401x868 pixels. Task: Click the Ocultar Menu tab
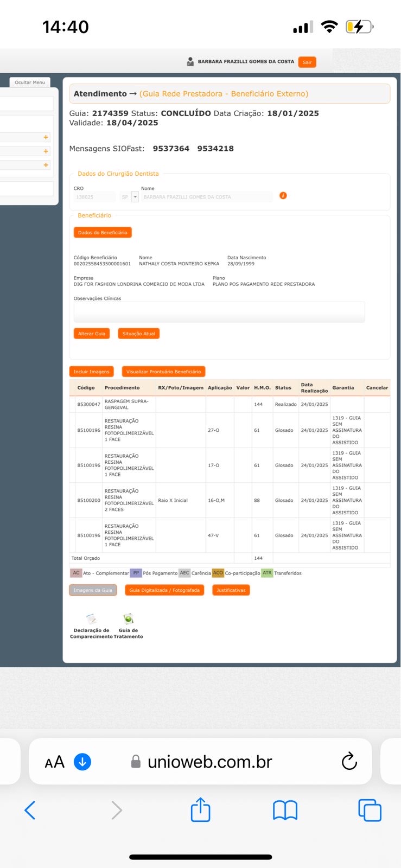click(30, 82)
